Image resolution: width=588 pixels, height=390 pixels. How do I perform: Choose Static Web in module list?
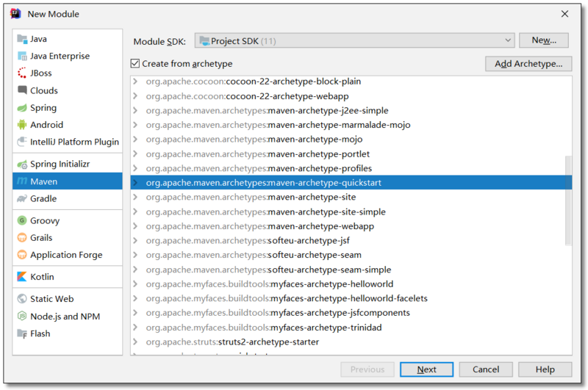coord(51,299)
